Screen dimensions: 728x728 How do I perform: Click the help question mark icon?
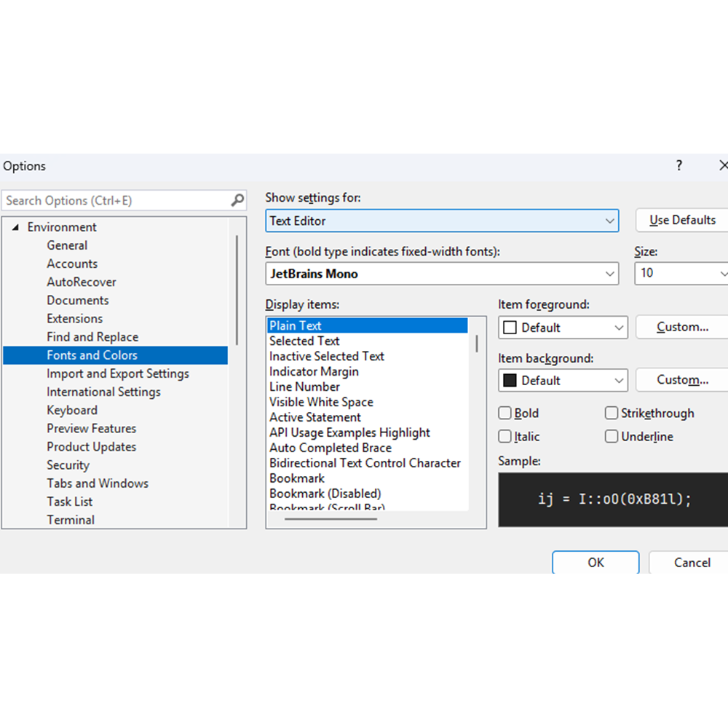[x=678, y=166]
